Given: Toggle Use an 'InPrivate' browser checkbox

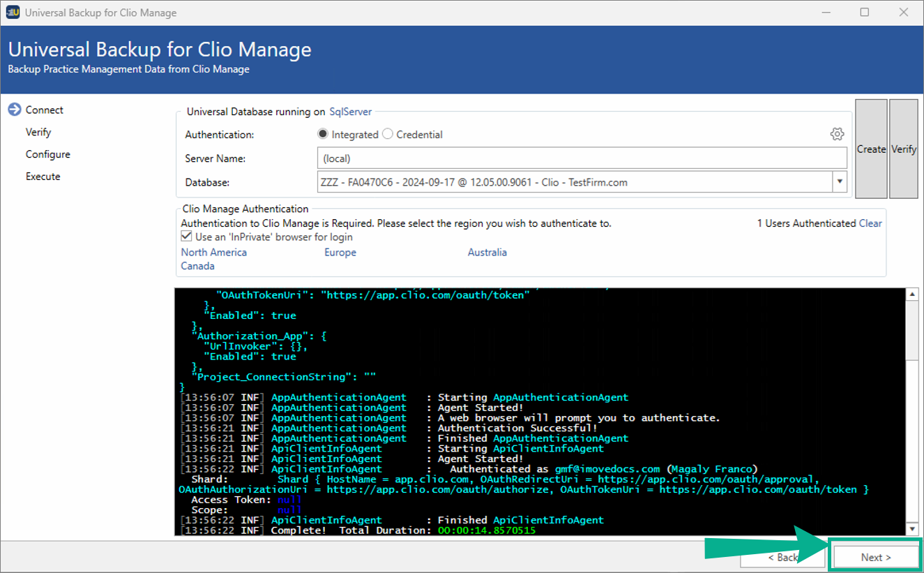Looking at the screenshot, I should point(186,237).
